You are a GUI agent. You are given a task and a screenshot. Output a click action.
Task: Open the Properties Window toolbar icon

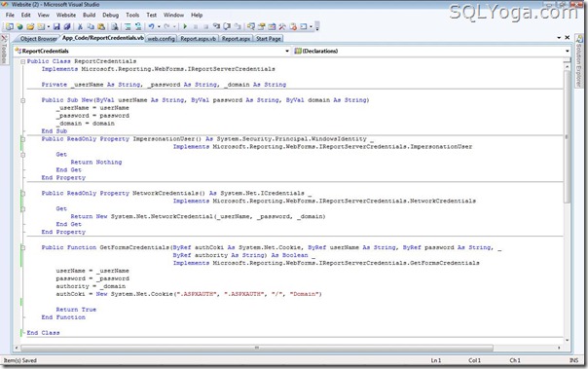pyautogui.click(x=261, y=26)
